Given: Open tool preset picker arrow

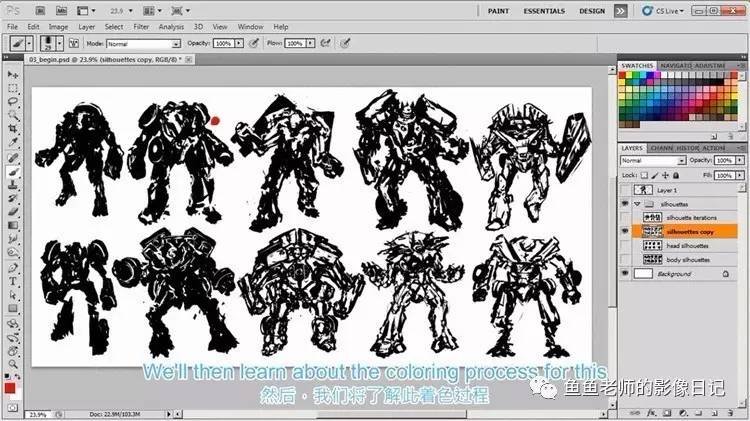Looking at the screenshot, I should 29,44.
